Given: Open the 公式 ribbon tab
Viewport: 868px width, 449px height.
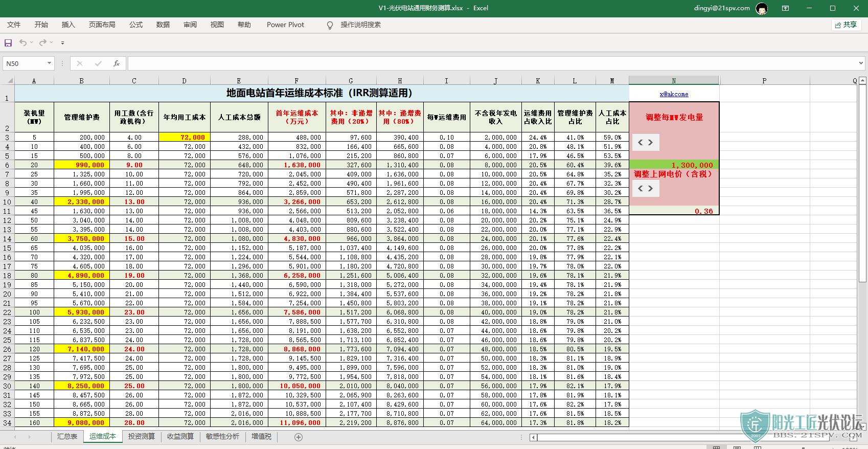Looking at the screenshot, I should tap(136, 25).
